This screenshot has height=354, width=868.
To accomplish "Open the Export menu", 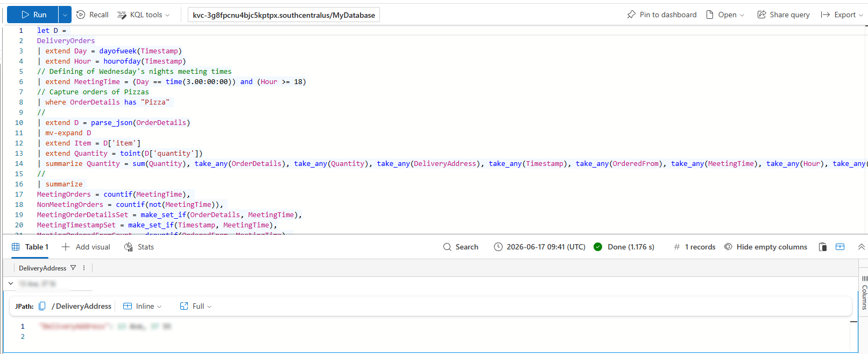I will click(x=842, y=15).
